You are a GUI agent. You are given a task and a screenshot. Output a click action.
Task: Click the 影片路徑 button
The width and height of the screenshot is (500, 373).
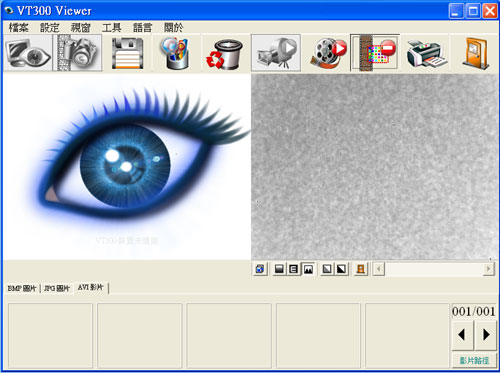(x=474, y=360)
